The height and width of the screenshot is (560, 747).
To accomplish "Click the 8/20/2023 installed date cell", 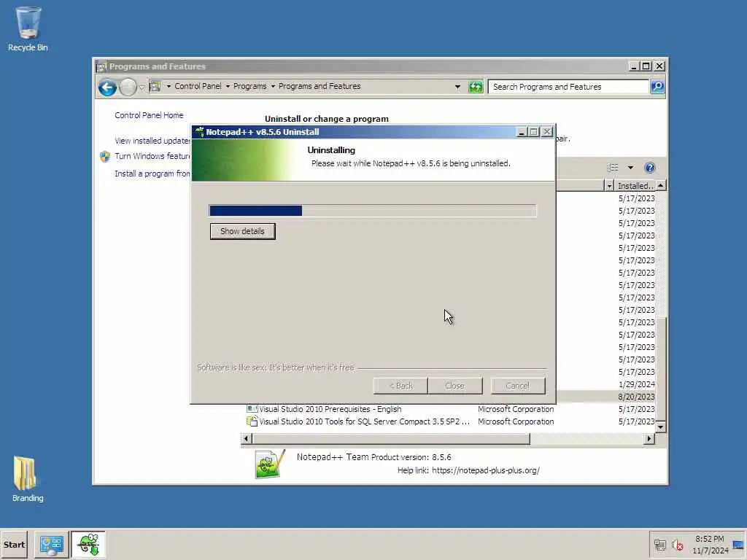I will [x=636, y=397].
